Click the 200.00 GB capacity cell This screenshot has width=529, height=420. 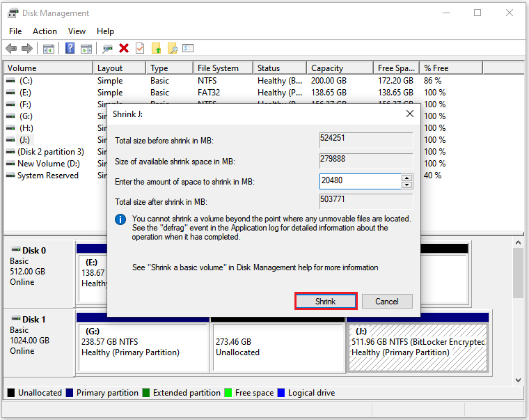point(329,81)
